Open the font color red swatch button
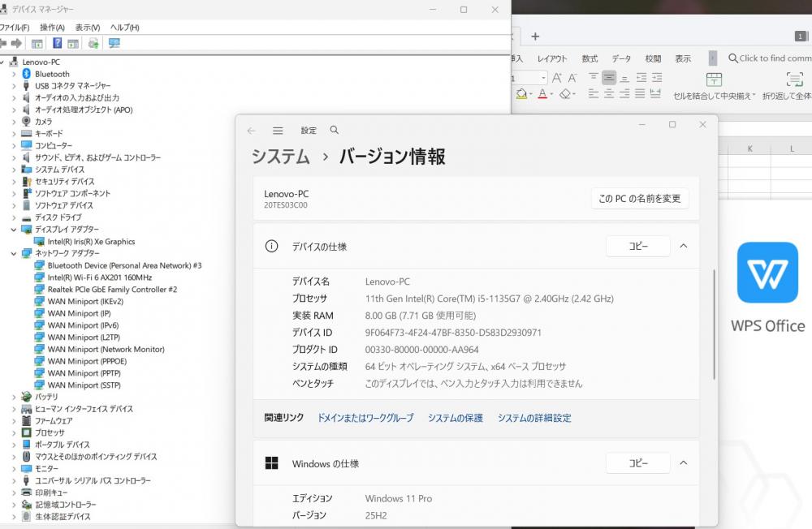 542,94
